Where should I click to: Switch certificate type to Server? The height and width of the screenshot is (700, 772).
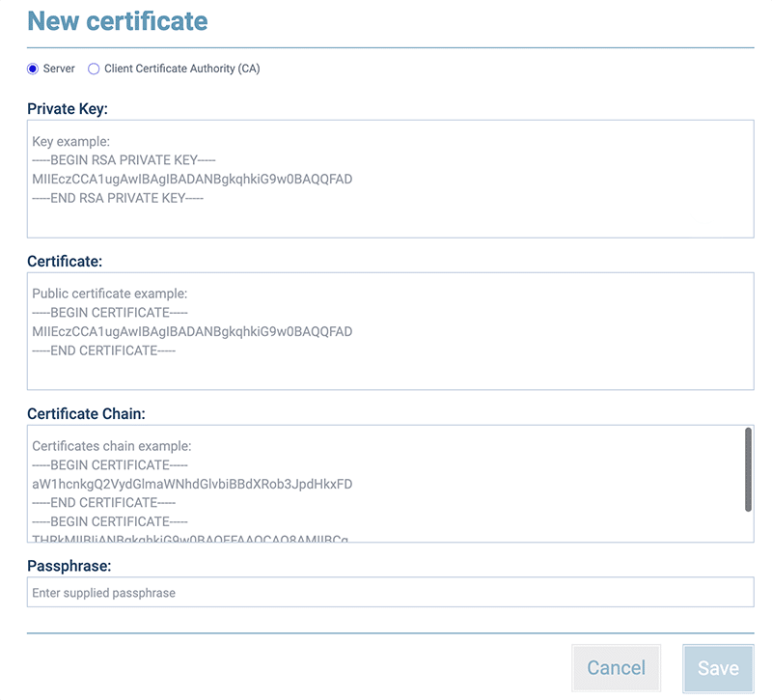pyautogui.click(x=33, y=69)
